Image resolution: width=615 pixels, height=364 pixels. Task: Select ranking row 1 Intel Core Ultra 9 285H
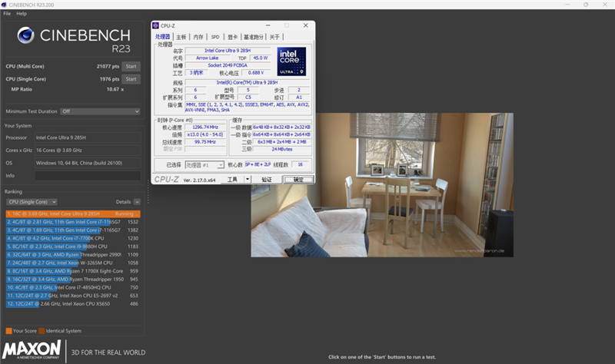pos(73,213)
